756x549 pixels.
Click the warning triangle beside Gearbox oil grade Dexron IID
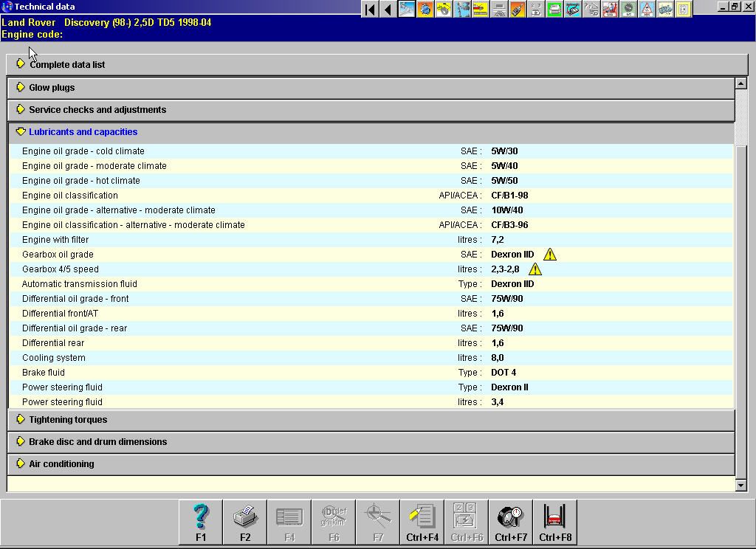[x=549, y=255]
